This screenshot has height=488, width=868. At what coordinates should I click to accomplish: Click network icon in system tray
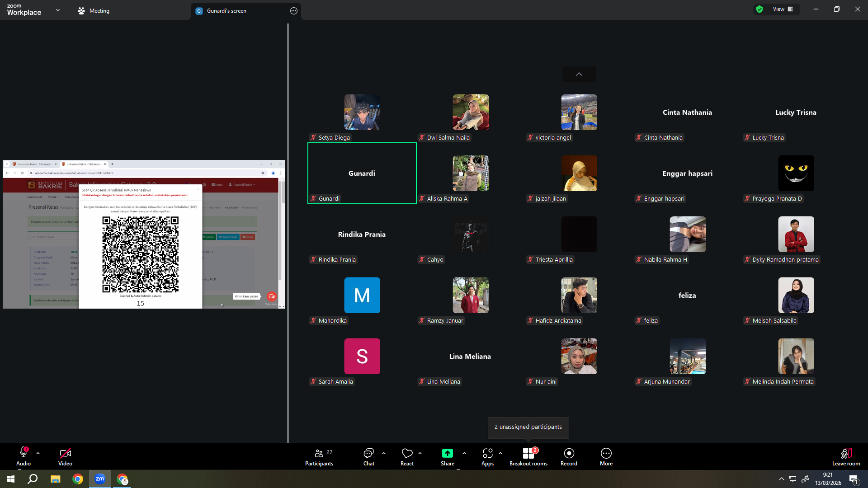point(793,479)
